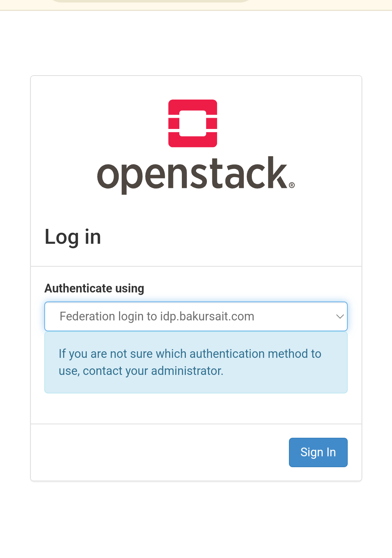Click the Sign In button
This screenshot has width=392, height=558.
[x=318, y=452]
